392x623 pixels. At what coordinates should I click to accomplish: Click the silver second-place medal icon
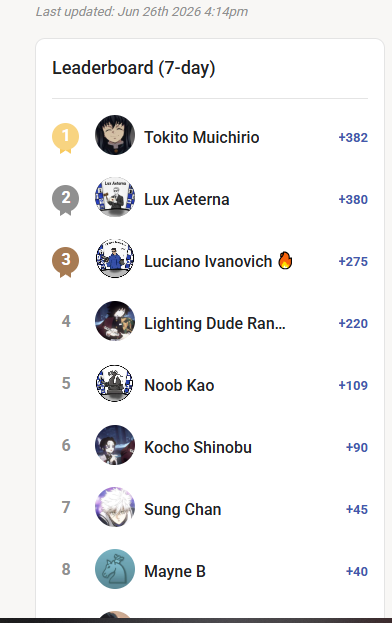66,200
